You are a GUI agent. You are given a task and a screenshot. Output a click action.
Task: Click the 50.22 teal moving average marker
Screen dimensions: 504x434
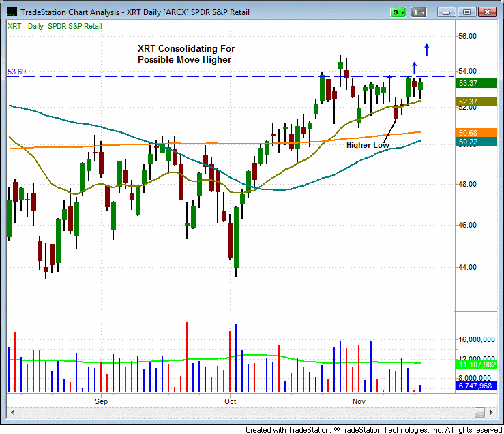476,142
